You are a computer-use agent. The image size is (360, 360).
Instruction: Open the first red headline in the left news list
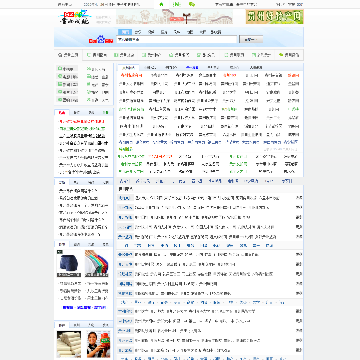pos(81,122)
